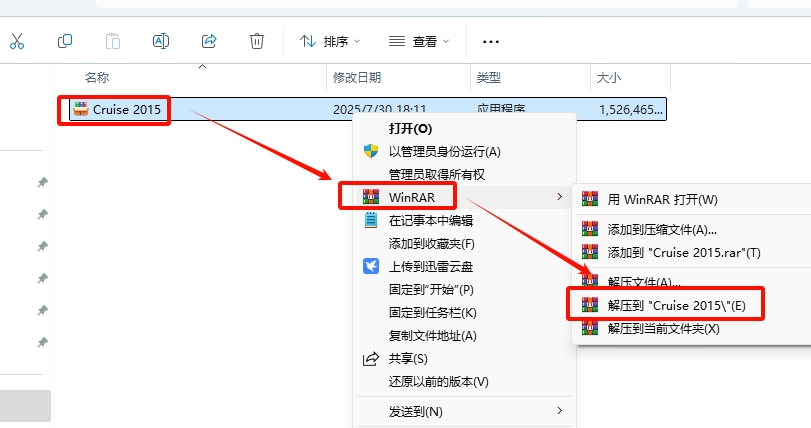The height and width of the screenshot is (428, 811).
Task: Expand the 发送到(N) submenu arrow
Action: click(559, 410)
